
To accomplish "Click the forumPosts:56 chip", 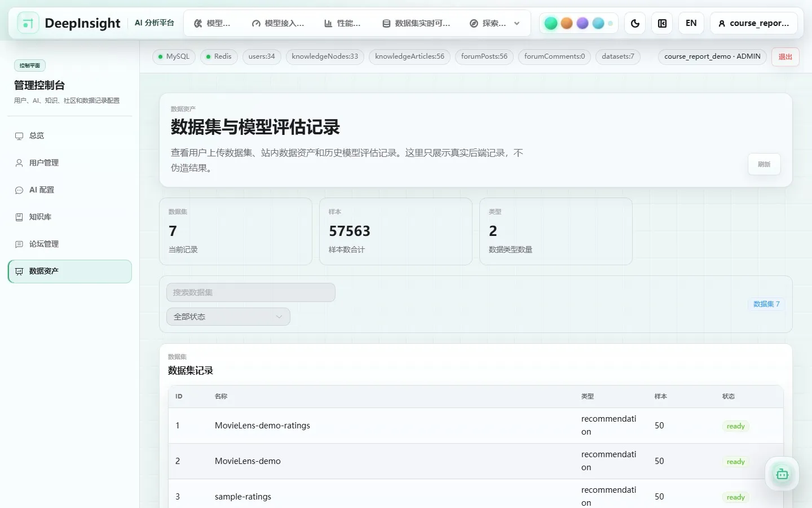I will click(x=484, y=56).
